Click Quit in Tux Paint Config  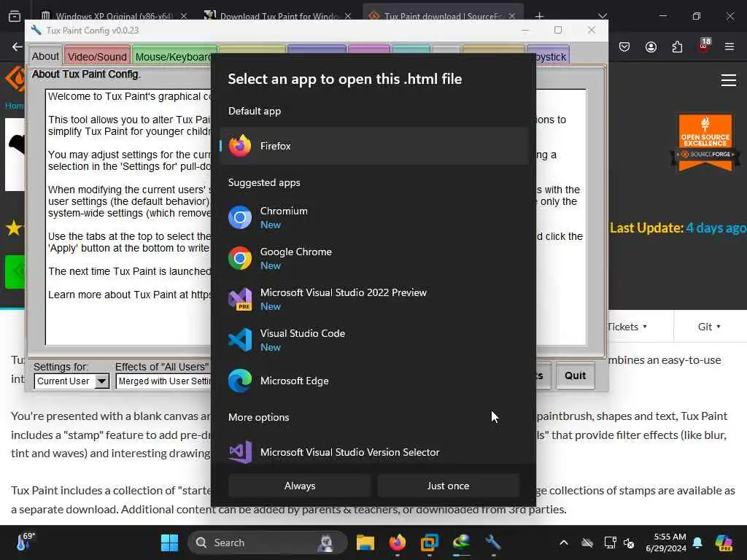(575, 376)
